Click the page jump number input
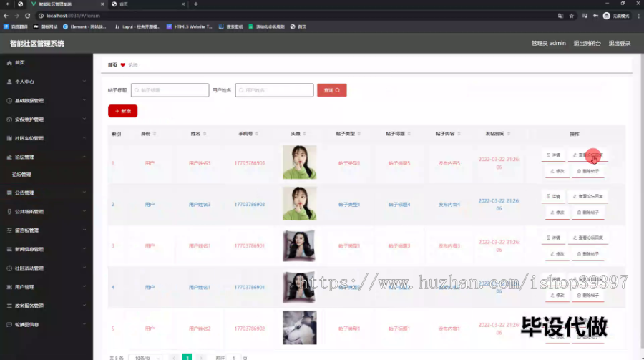 tap(234, 358)
